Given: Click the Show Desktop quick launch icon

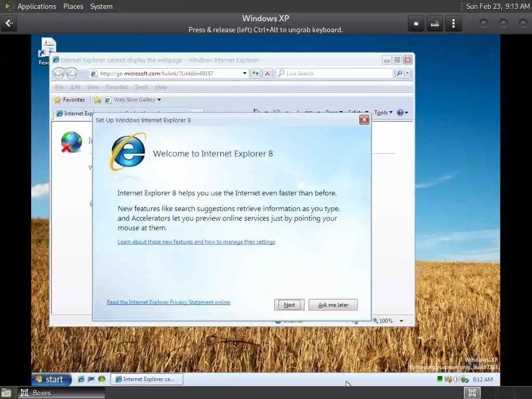Looking at the screenshot, I should 91,379.
